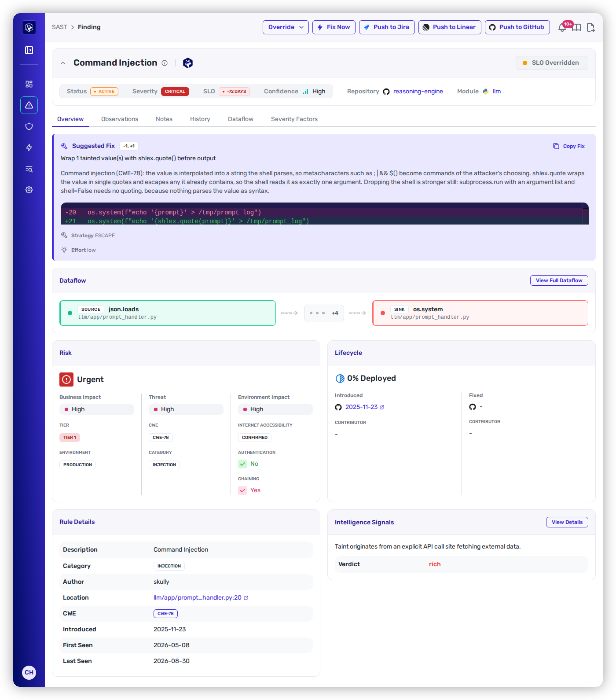Click the skully author value
The width and height of the screenshot is (616, 700).
pyautogui.click(x=161, y=582)
